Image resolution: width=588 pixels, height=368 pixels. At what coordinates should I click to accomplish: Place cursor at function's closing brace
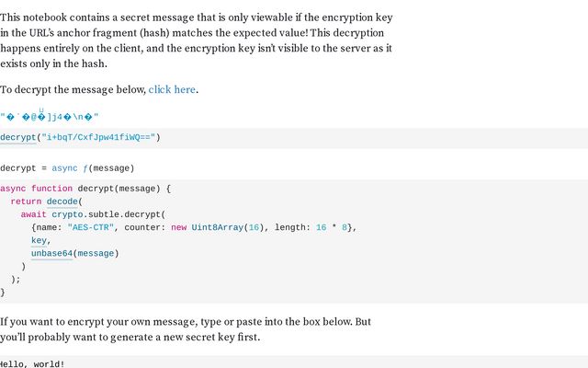click(3, 293)
